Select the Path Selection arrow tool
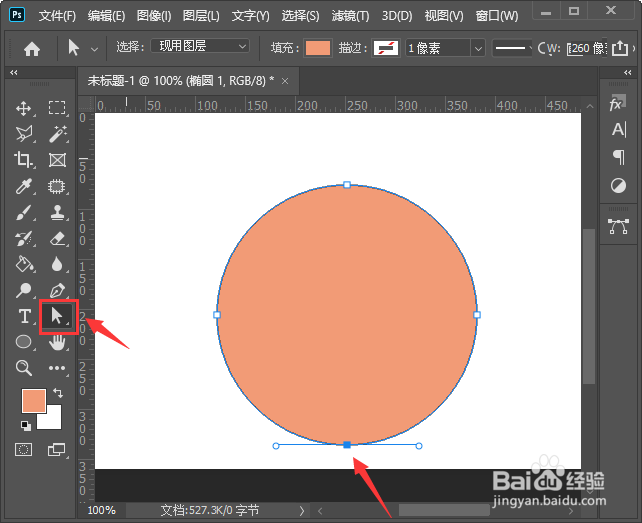The width and height of the screenshot is (642, 523). [57, 316]
